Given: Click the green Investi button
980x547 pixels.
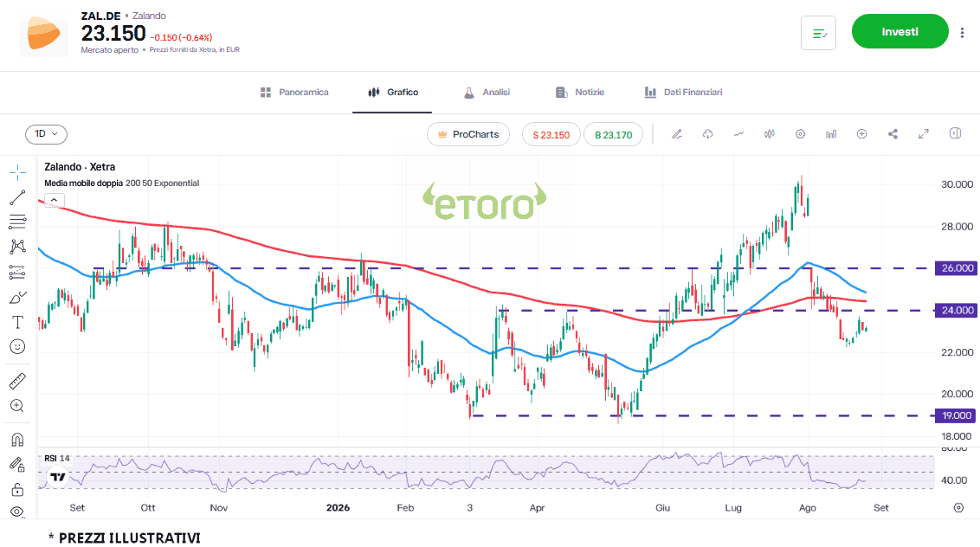Looking at the screenshot, I should tap(900, 31).
